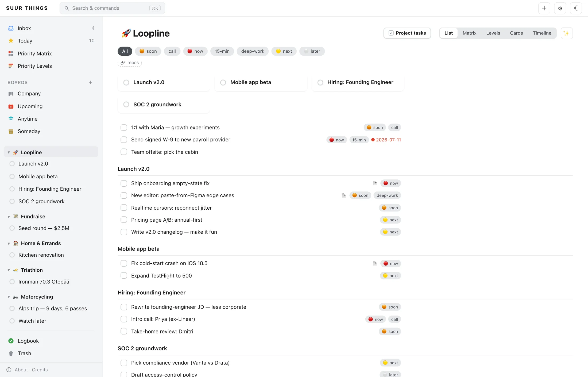Viewport: 588px width, 377px height.
Task: Switch to the Timeline view tab
Action: 542,33
